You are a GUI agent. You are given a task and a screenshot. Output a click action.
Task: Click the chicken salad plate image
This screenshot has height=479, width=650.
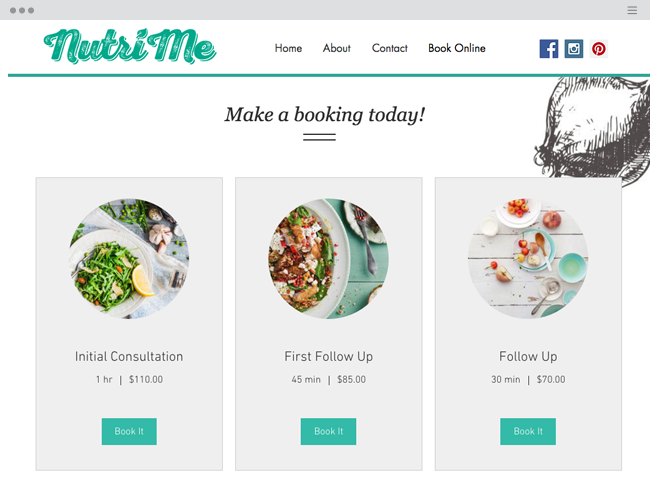tap(328, 258)
